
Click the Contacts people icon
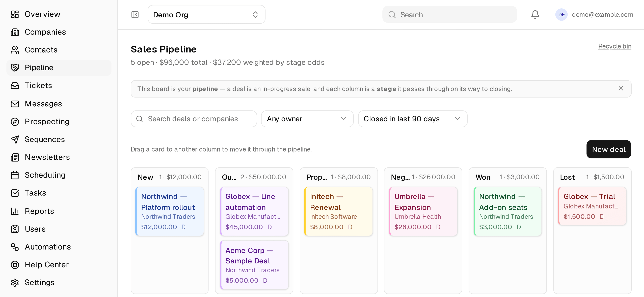pyautogui.click(x=15, y=50)
